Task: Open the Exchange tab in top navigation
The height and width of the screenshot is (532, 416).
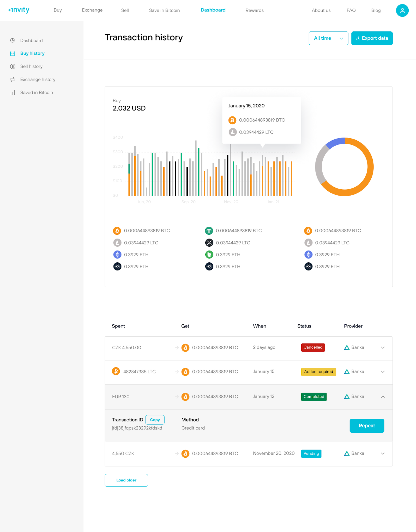Action: tap(92, 10)
